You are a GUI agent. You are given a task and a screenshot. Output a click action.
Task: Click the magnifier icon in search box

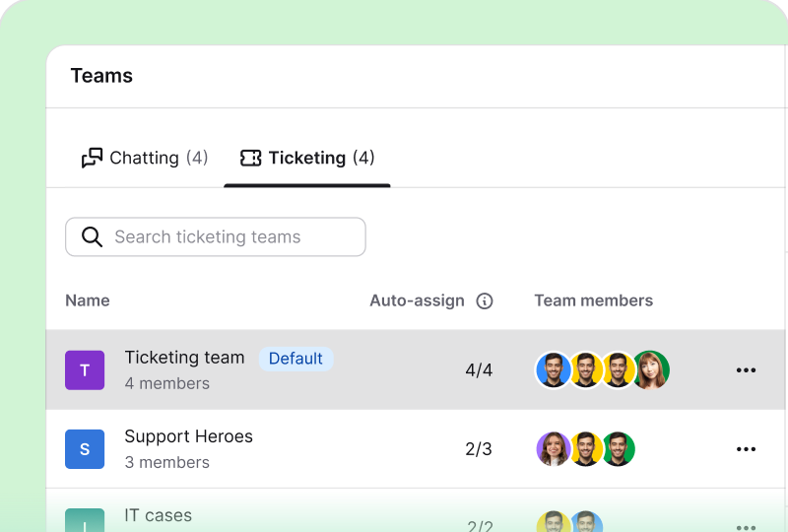click(x=92, y=236)
